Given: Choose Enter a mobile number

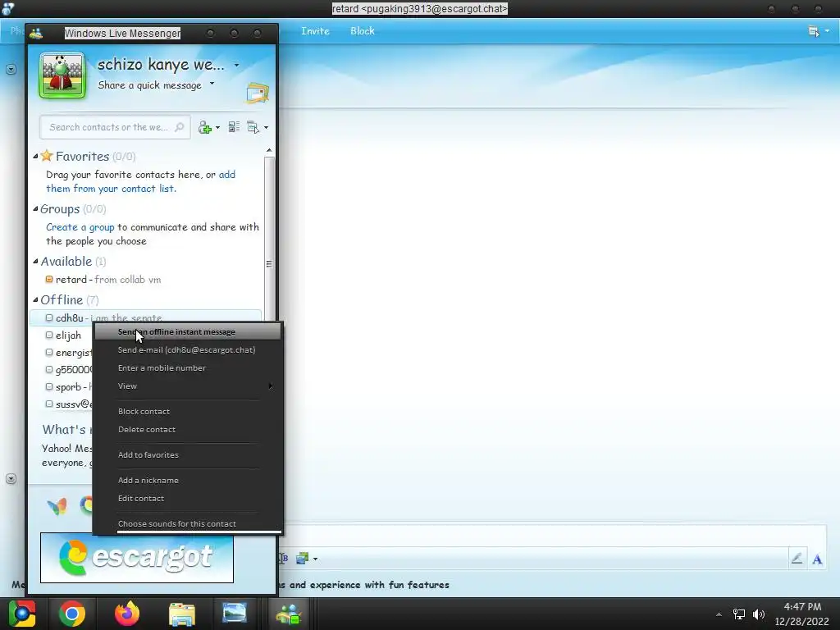Looking at the screenshot, I should click(188, 368).
